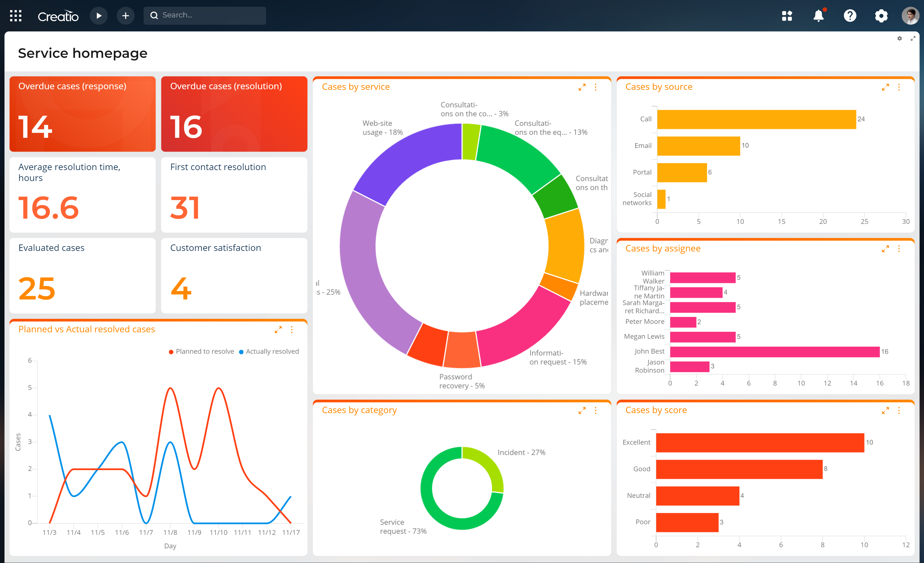
Task: Click the run process play icon
Action: 99,15
